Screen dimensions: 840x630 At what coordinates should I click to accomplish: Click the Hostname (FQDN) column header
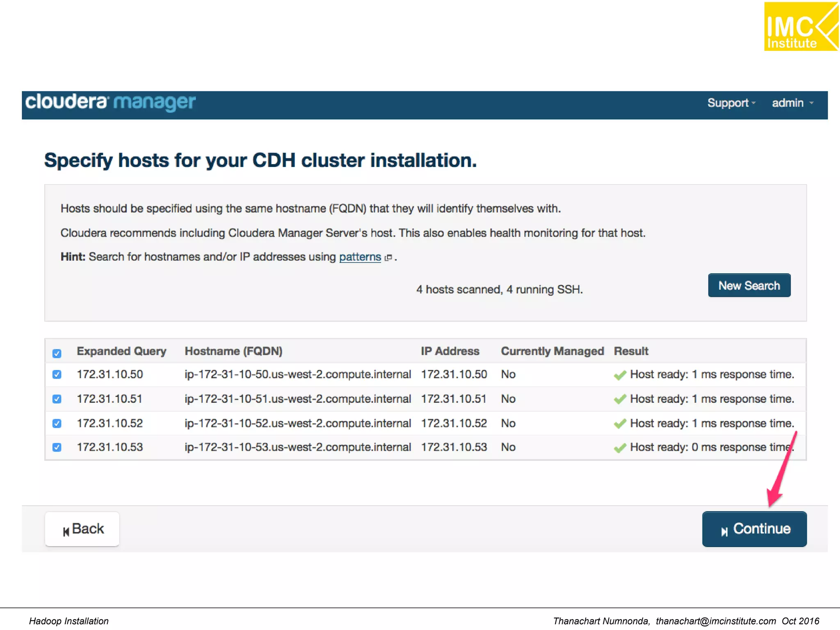coord(233,351)
